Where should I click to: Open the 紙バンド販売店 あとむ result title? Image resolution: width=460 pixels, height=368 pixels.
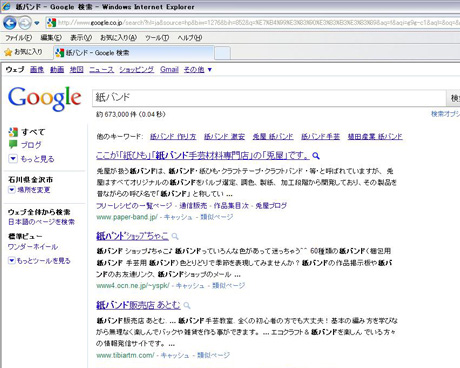[x=138, y=305]
